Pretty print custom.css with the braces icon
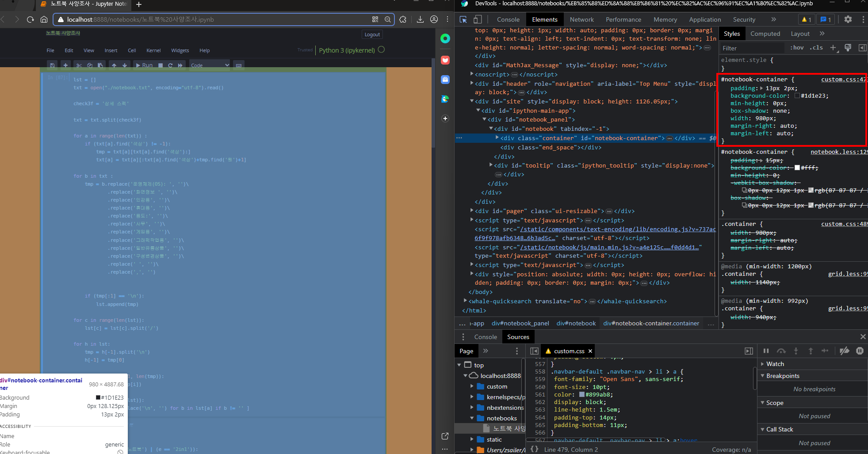The width and height of the screenshot is (868, 454). pyautogui.click(x=535, y=449)
